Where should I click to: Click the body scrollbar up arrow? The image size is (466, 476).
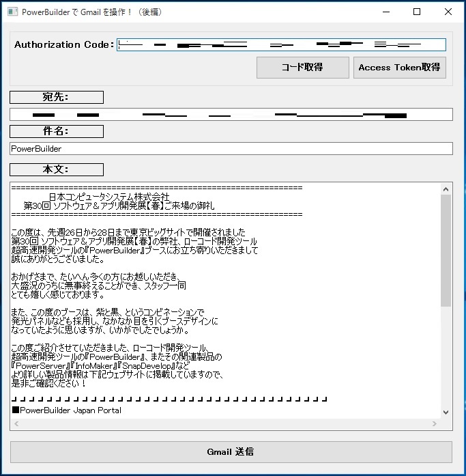[446, 189]
